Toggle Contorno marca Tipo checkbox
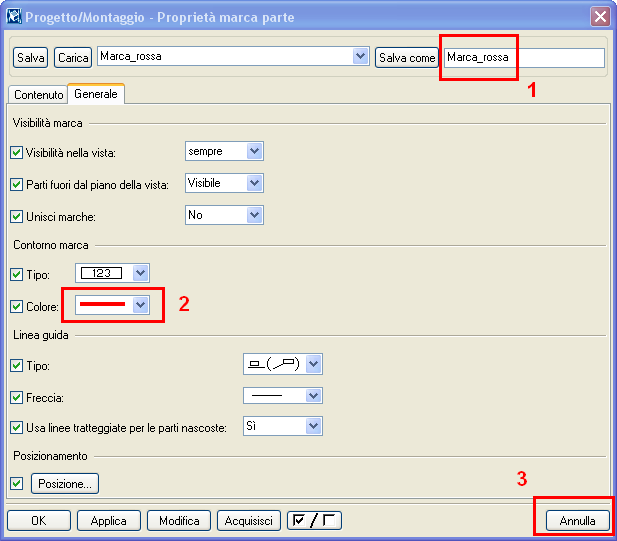The image size is (617, 541). click(x=17, y=274)
